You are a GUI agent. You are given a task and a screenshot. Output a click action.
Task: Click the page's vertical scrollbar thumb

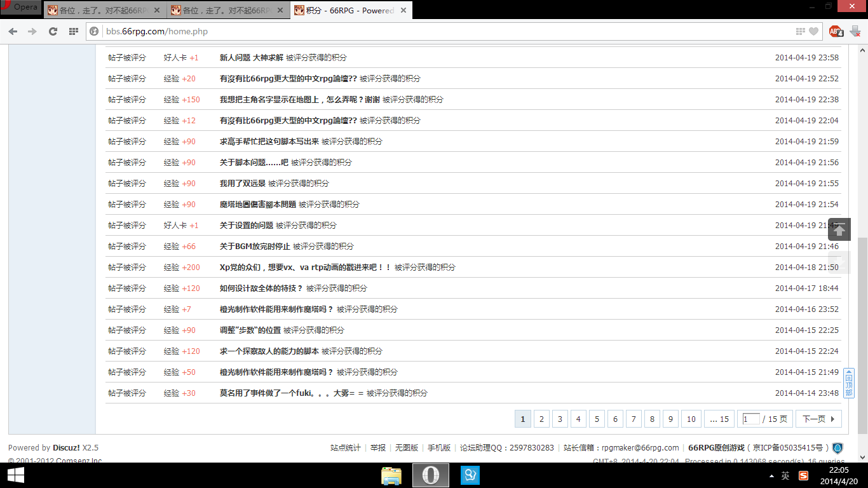862,335
